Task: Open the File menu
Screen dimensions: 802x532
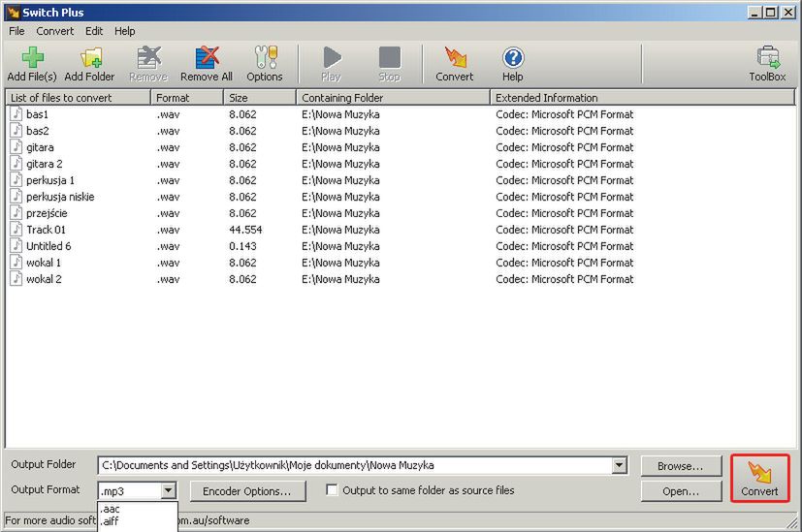Action: pos(16,31)
